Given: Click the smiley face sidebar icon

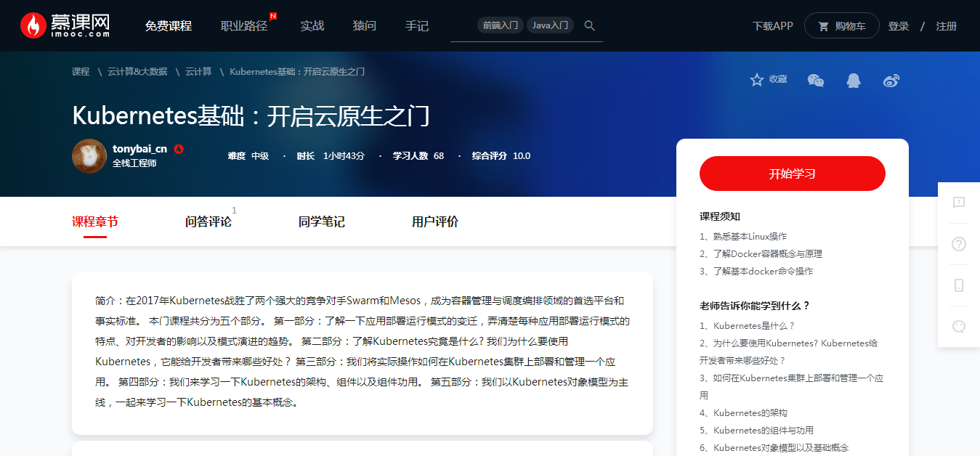Looking at the screenshot, I should click(959, 327).
